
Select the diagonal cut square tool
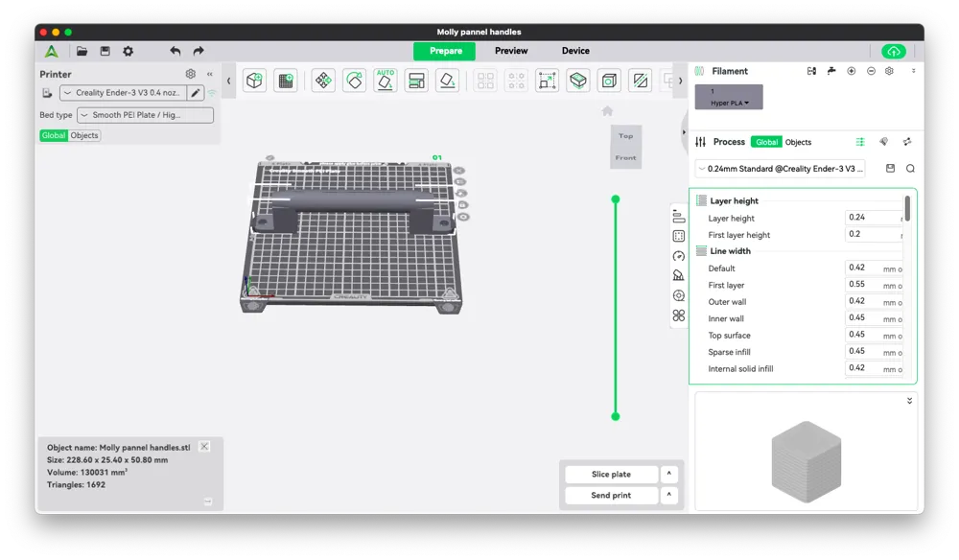[x=641, y=81]
